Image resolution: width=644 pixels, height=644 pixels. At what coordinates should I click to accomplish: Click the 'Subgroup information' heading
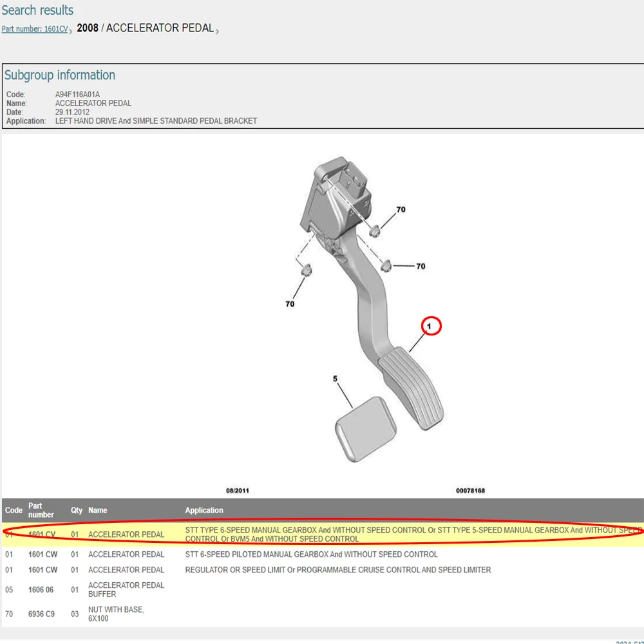click(x=60, y=75)
